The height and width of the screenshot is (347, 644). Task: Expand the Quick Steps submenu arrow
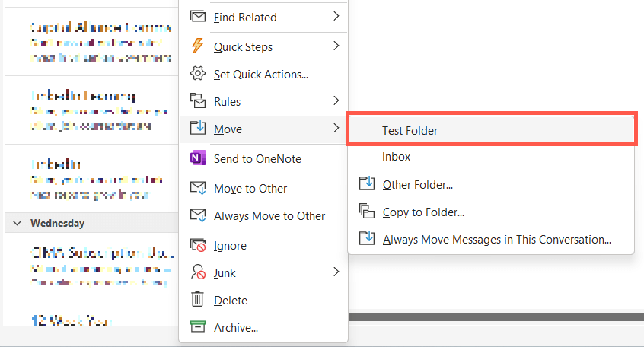(336, 46)
